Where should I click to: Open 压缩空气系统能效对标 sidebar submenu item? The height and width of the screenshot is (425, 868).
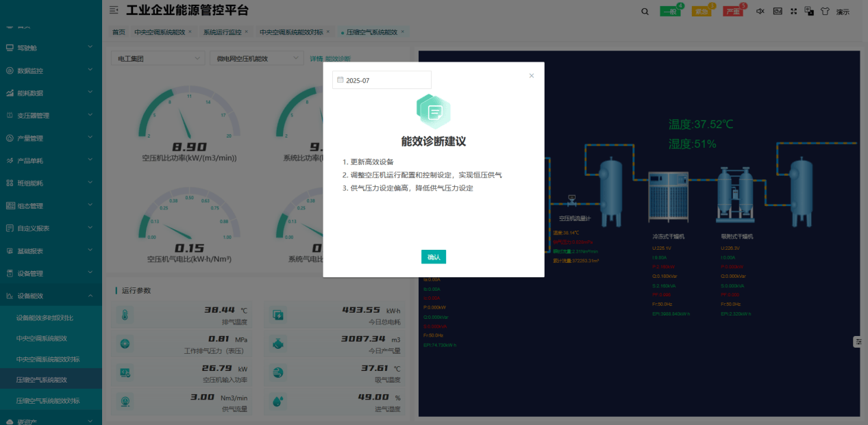51,400
